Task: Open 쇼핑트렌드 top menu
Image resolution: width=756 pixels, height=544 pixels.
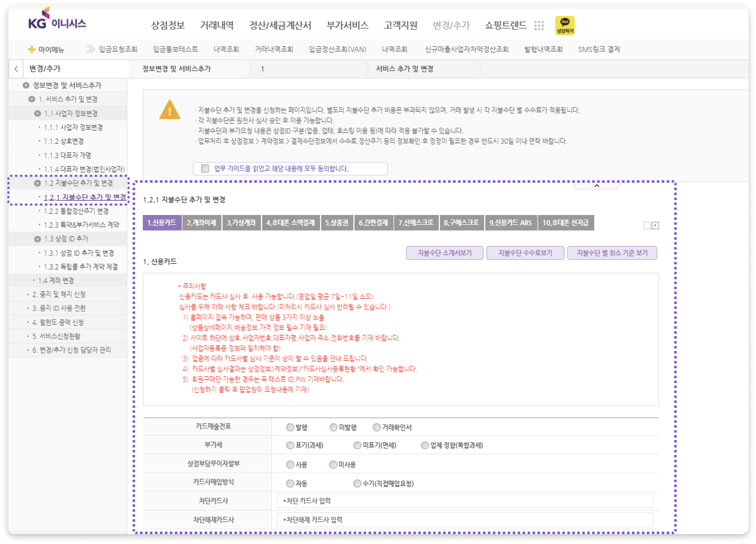Action: (505, 25)
